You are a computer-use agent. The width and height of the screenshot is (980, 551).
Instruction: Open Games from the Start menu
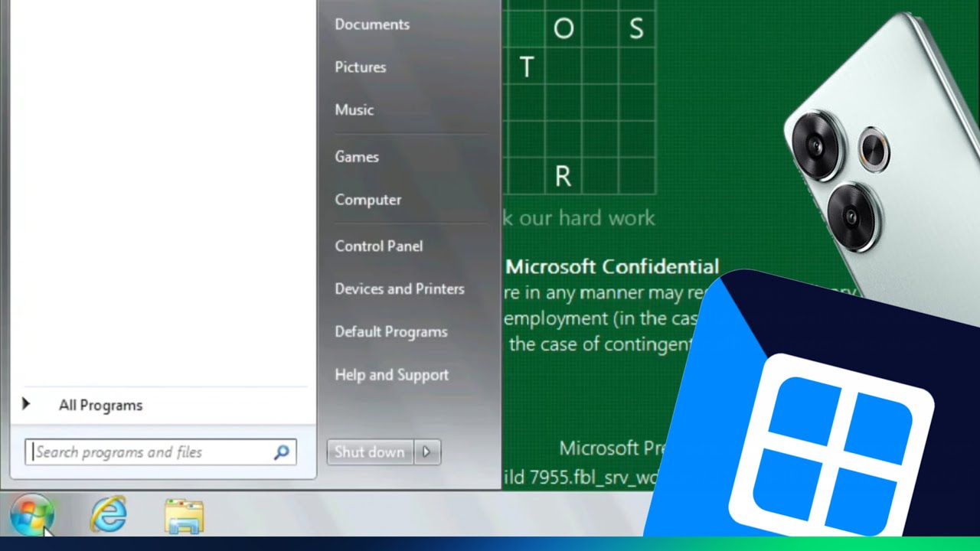coord(357,157)
